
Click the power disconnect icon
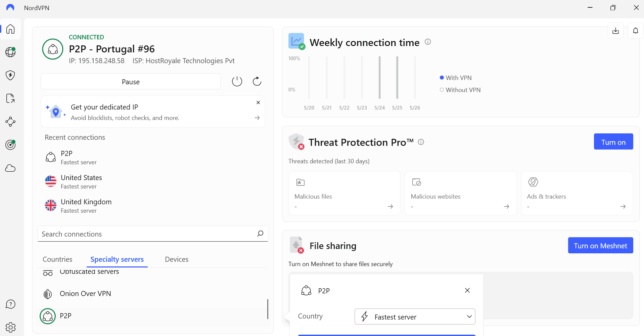tap(237, 81)
